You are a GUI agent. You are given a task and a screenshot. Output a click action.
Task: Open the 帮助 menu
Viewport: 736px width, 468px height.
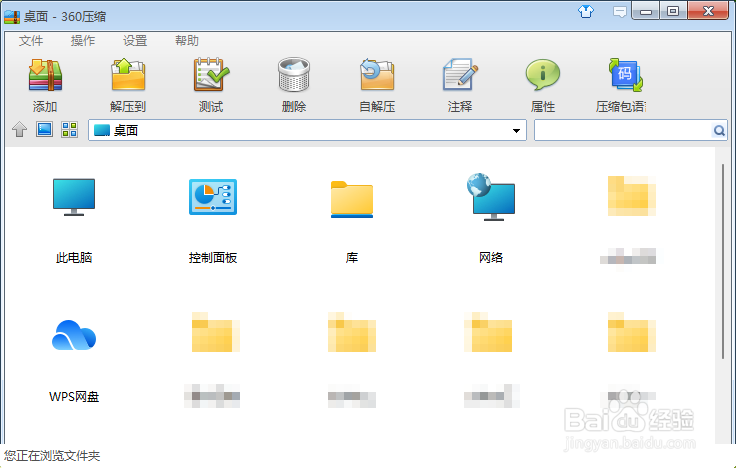pos(187,41)
